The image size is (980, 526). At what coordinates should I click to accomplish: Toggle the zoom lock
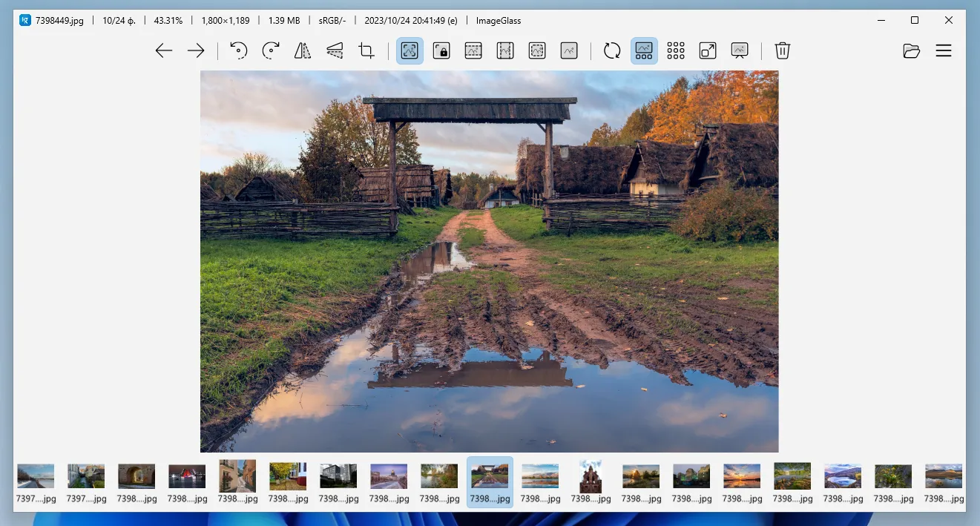[x=441, y=50]
